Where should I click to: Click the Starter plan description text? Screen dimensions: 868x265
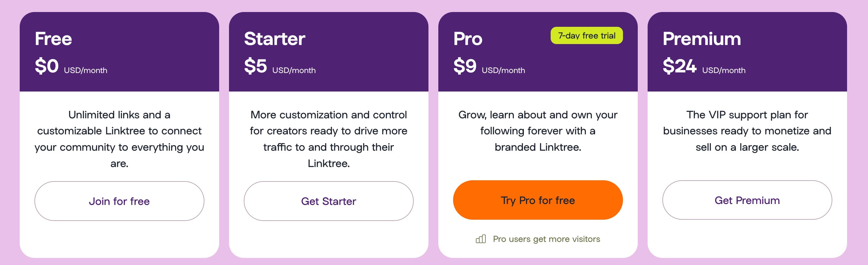(328, 139)
